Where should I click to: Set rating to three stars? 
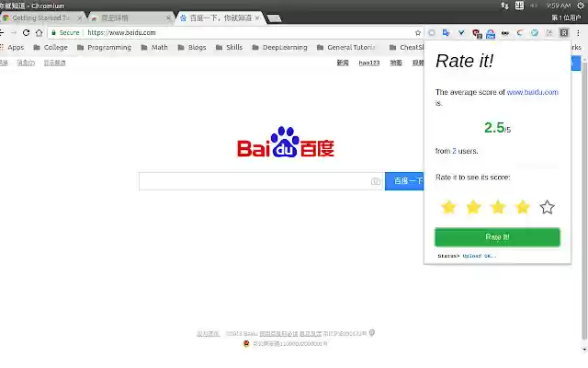click(x=498, y=207)
